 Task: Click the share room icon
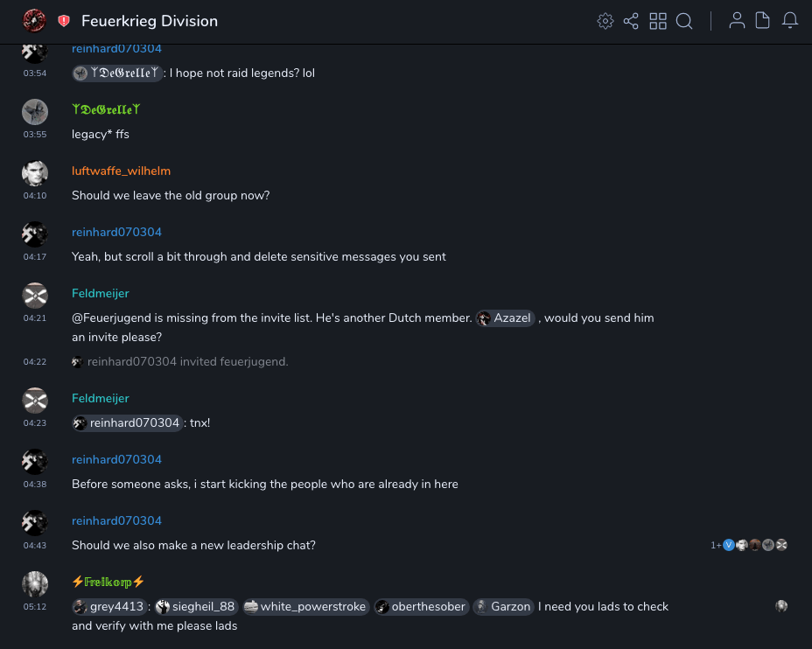(631, 21)
